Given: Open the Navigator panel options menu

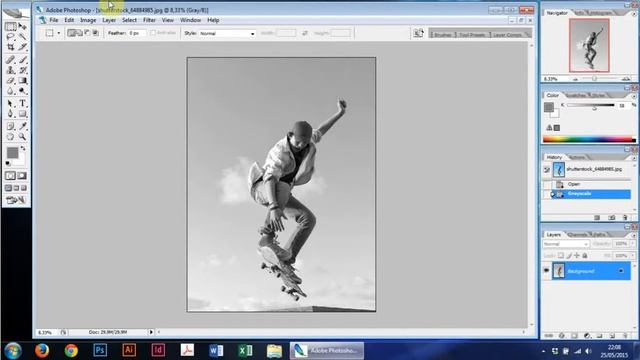Looking at the screenshot, I should [x=633, y=14].
